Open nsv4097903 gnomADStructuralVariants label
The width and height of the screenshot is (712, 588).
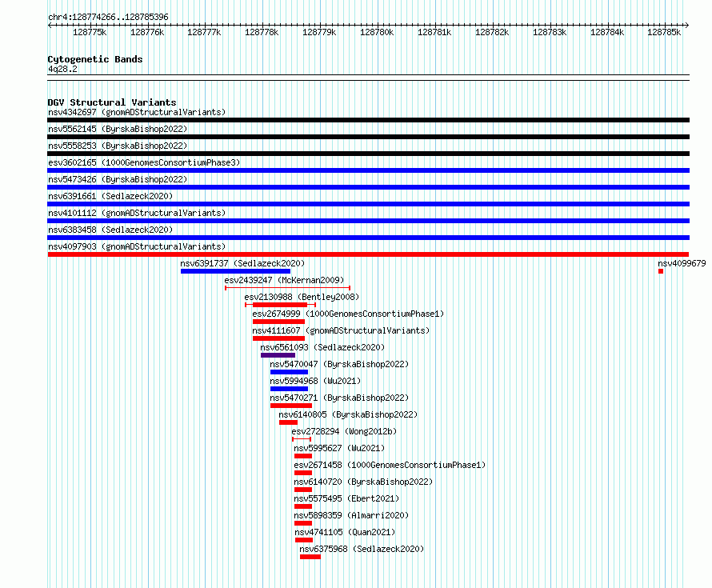[x=137, y=246]
